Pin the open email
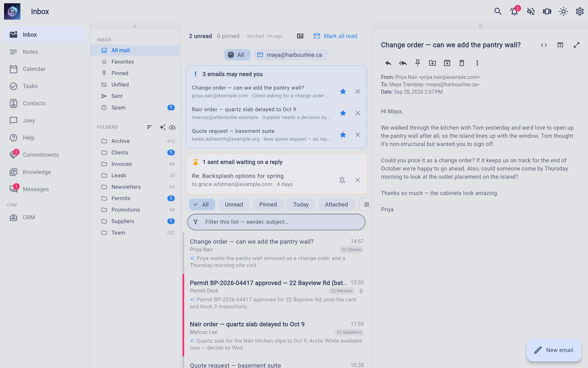Screen dimensions: 588x368 click(418, 63)
